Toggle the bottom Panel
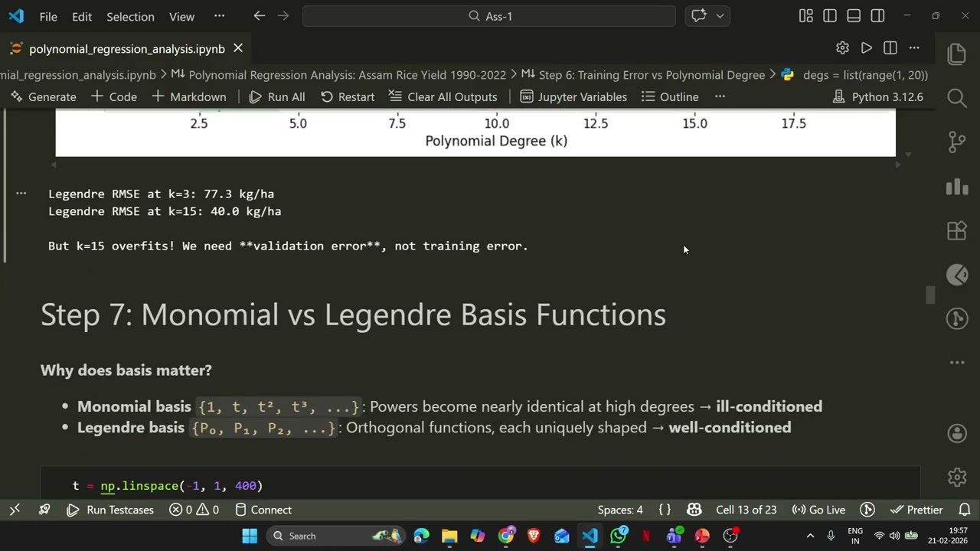Screen dimensions: 980x551 (854, 16)
